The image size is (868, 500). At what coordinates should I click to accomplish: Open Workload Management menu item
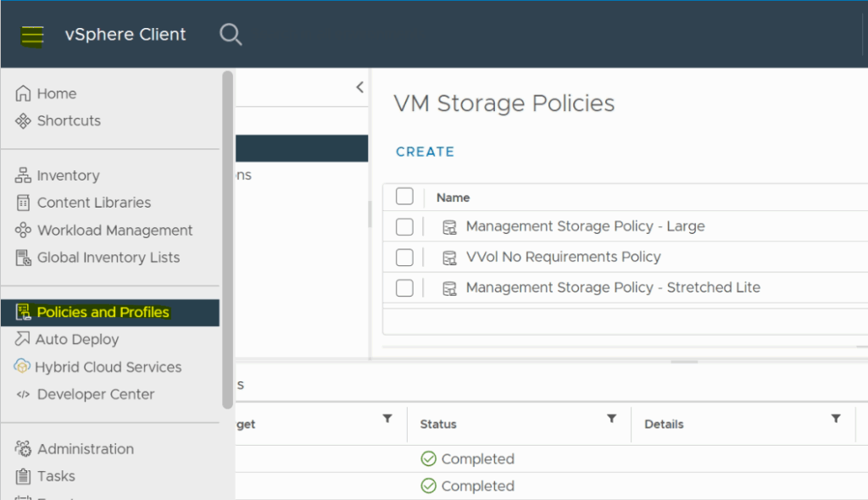[114, 231]
